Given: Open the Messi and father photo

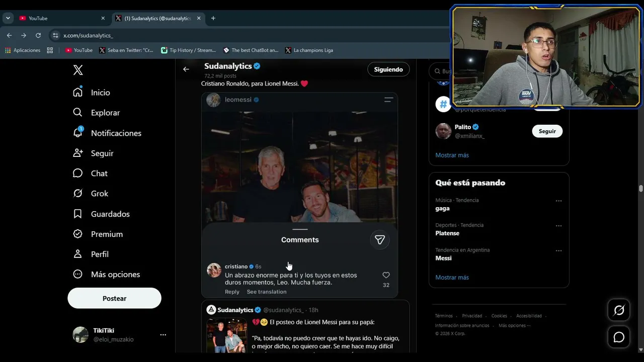Looking at the screenshot, I should pyautogui.click(x=300, y=166).
